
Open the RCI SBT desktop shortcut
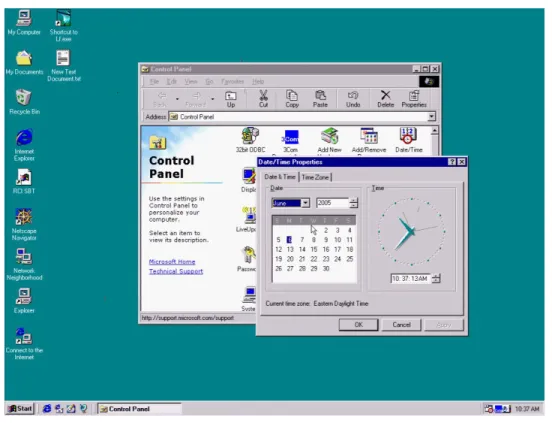point(24,181)
